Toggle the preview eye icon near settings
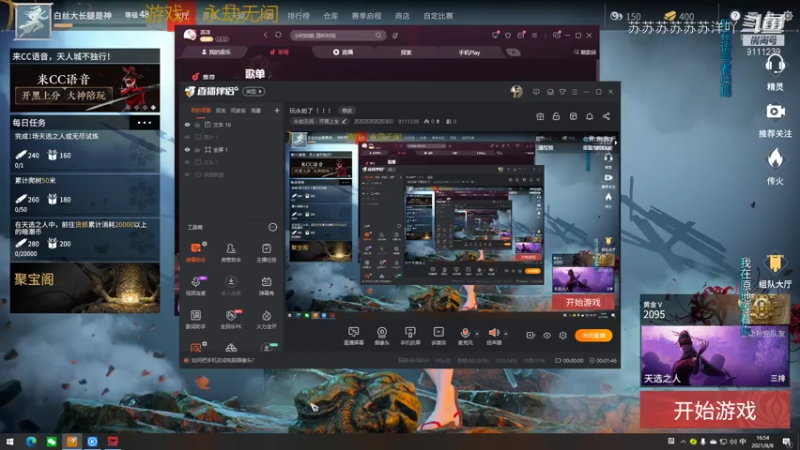 (x=547, y=335)
